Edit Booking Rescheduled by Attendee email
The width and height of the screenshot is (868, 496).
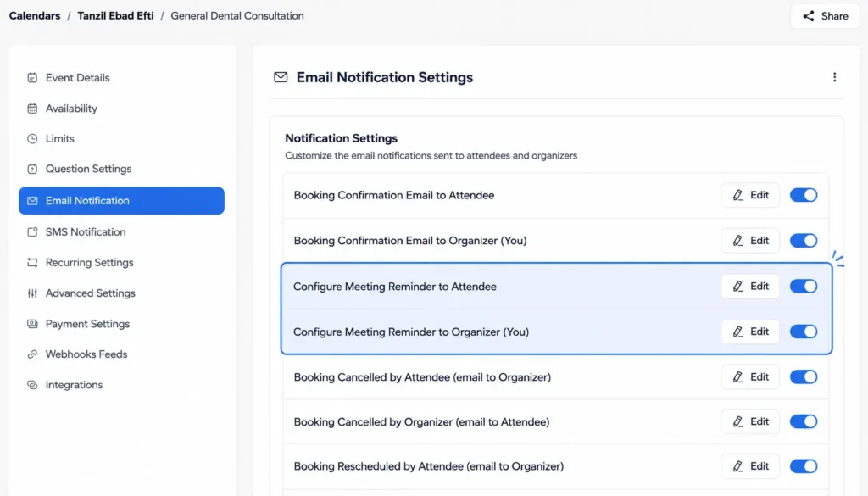coord(750,466)
